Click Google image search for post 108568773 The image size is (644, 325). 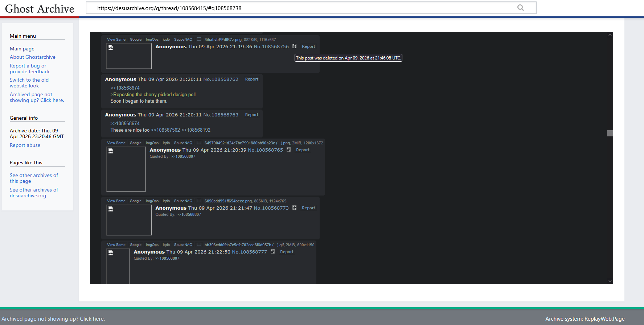136,201
